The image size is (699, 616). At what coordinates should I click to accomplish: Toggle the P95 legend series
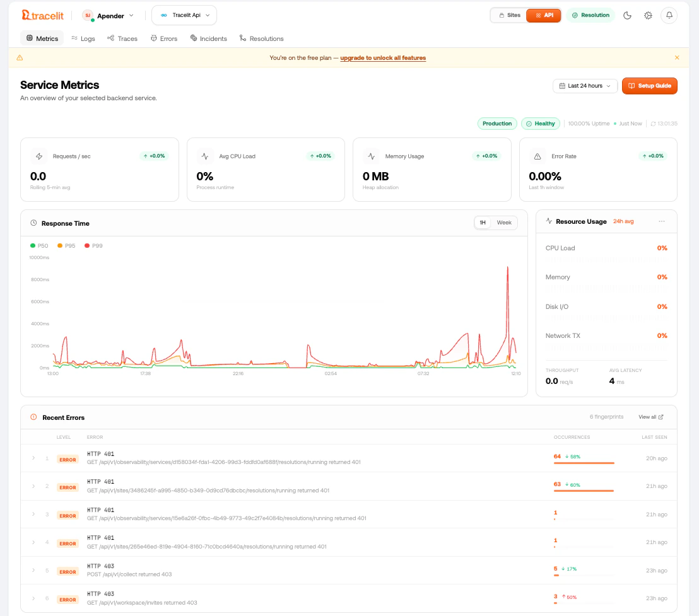click(x=66, y=246)
